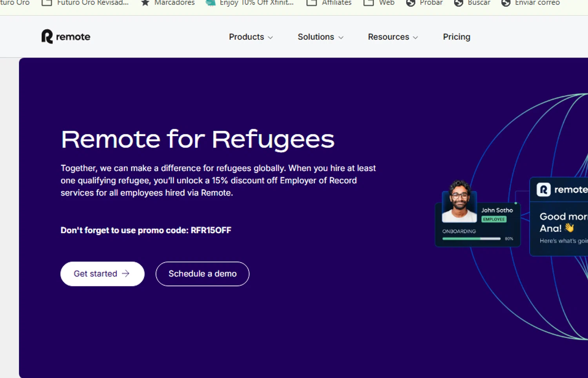
Task: Open the Enviar correo bookmark
Action: pos(531,3)
